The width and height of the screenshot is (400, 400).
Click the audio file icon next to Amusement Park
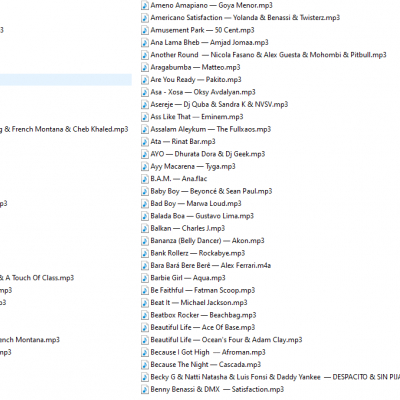tap(145, 30)
